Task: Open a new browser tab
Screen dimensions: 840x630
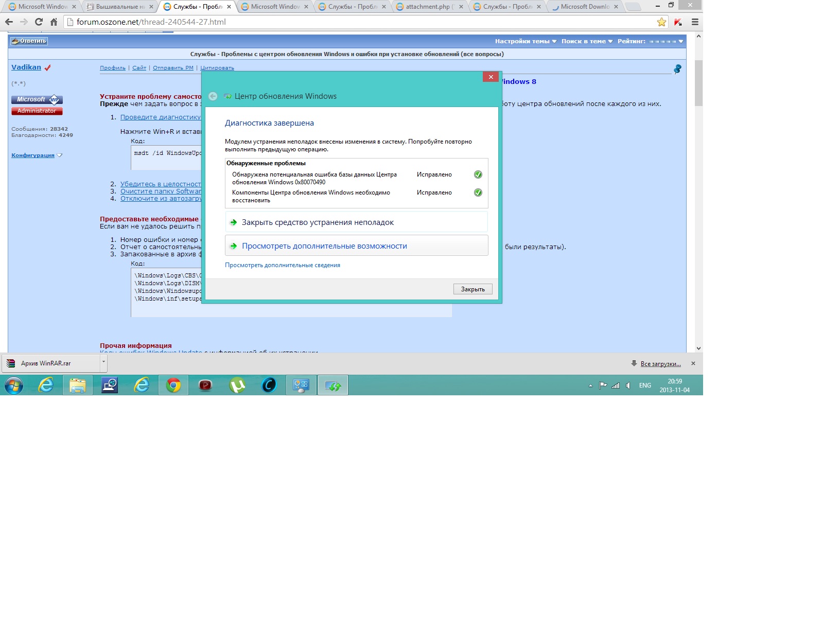Action: 633,7
